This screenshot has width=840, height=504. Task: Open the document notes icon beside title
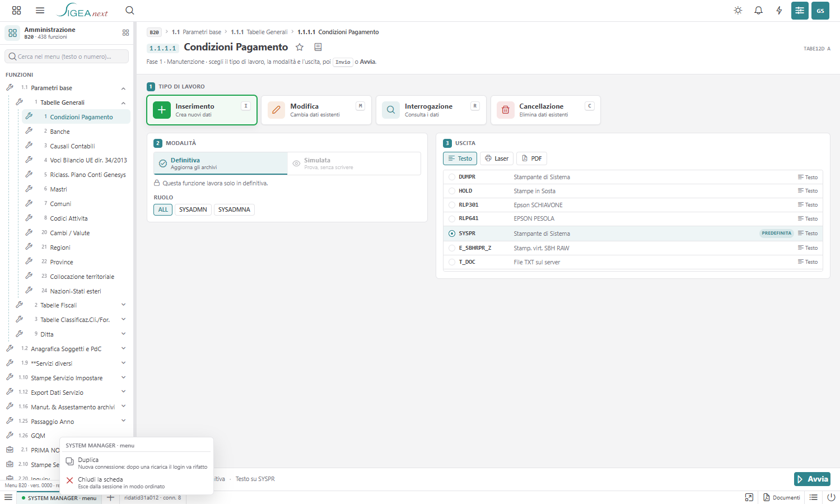tap(318, 47)
